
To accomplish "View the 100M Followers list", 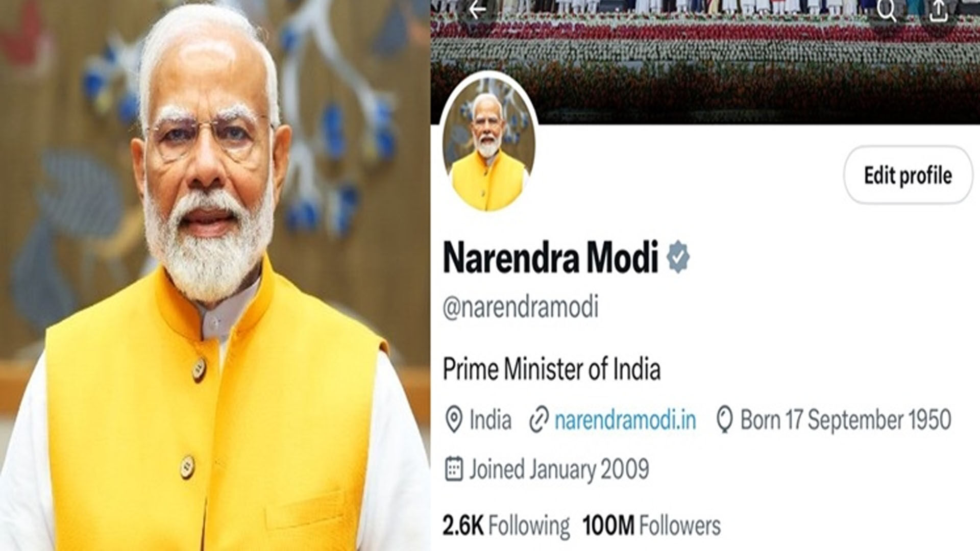I will (x=652, y=525).
